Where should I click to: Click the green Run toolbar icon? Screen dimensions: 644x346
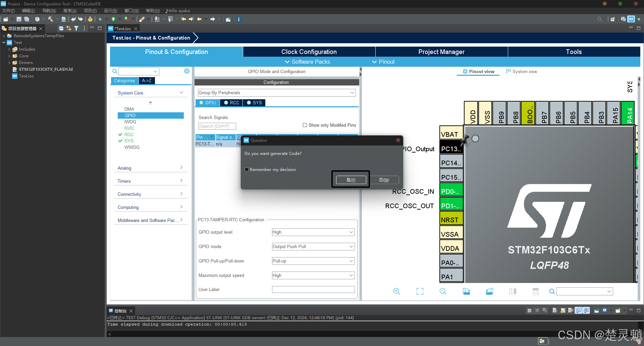113,19
